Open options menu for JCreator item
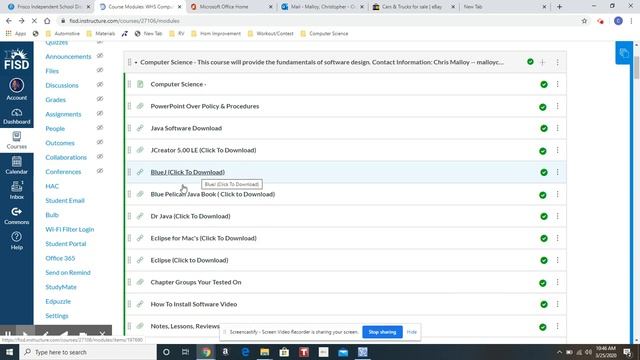The image size is (640, 360). pos(558,150)
